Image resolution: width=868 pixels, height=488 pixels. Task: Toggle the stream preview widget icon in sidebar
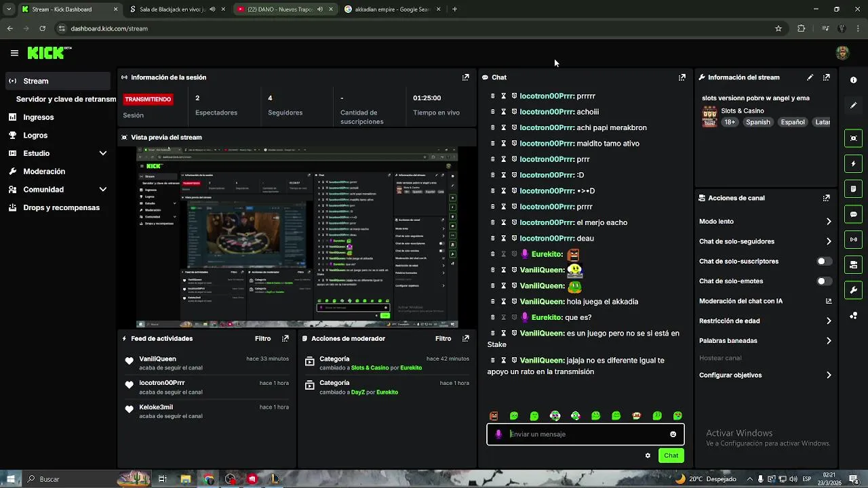[853, 138]
